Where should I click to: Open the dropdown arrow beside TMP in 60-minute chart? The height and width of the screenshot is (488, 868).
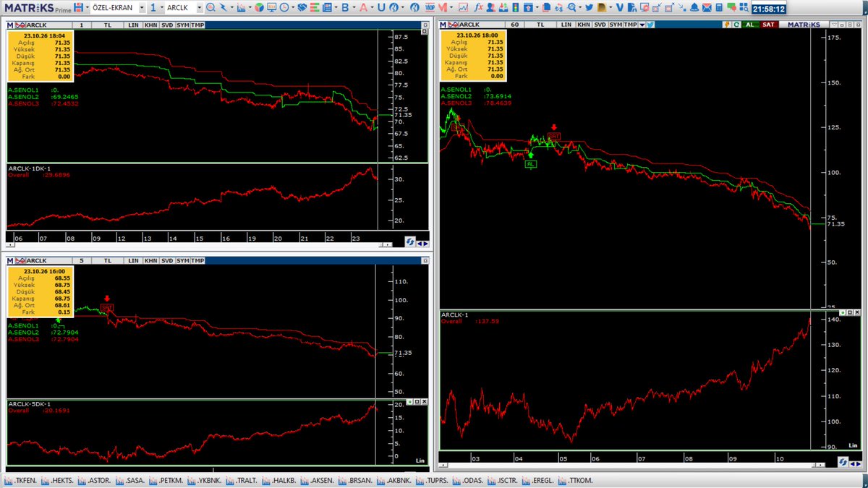point(642,24)
